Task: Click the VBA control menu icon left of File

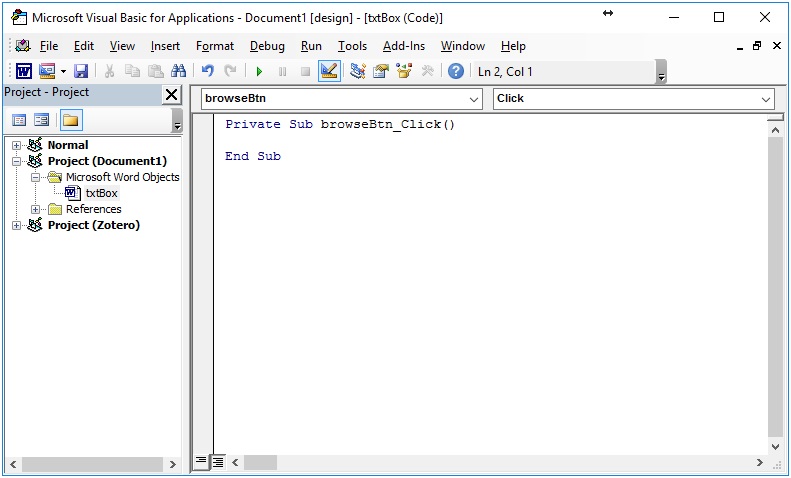Action: (x=22, y=46)
